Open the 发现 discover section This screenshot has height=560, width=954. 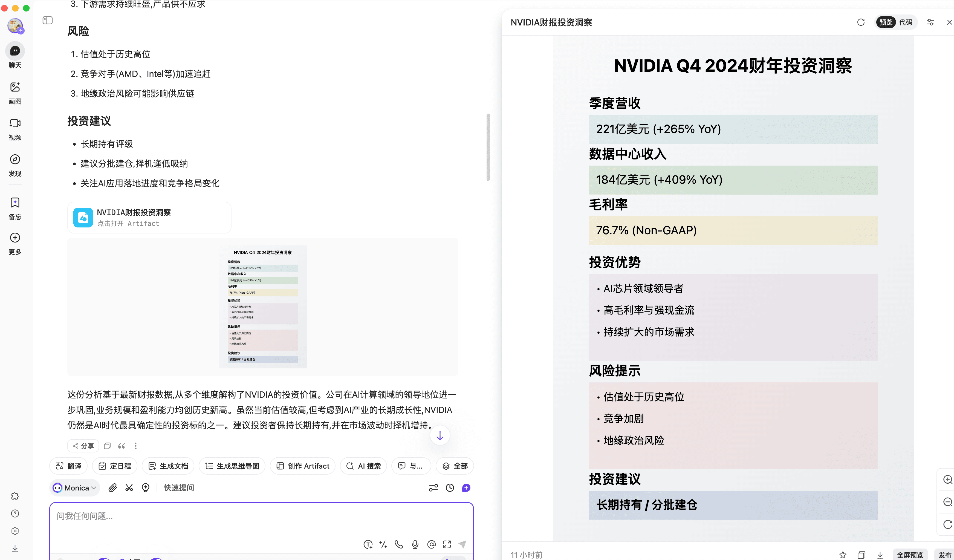coord(15,166)
